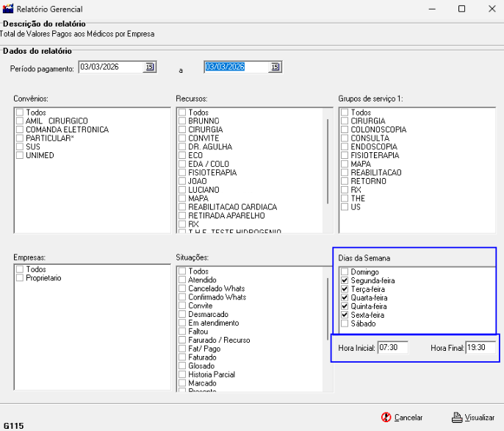
Task: Click the Relatório Gerencial title bar icon
Action: (9, 10)
